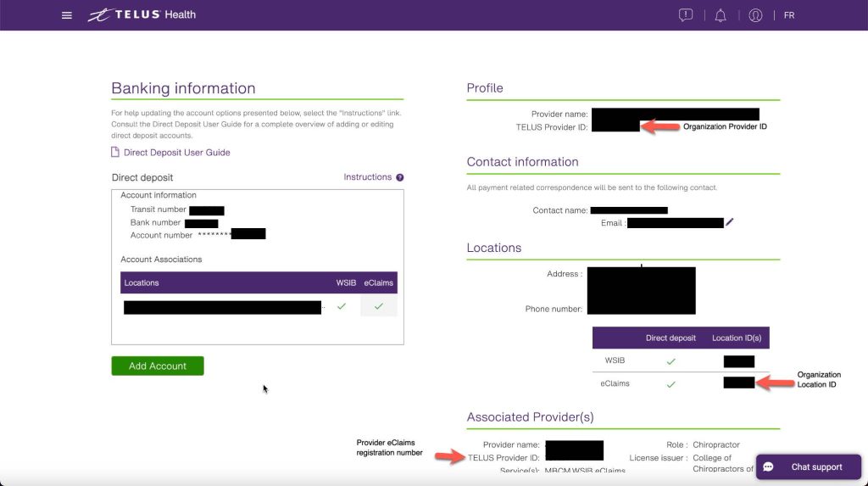
Task: Click the Account number label
Action: pyautogui.click(x=162, y=235)
